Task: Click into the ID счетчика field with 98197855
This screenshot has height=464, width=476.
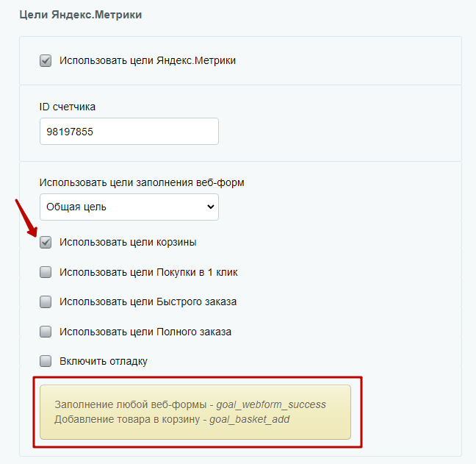Action: (129, 132)
